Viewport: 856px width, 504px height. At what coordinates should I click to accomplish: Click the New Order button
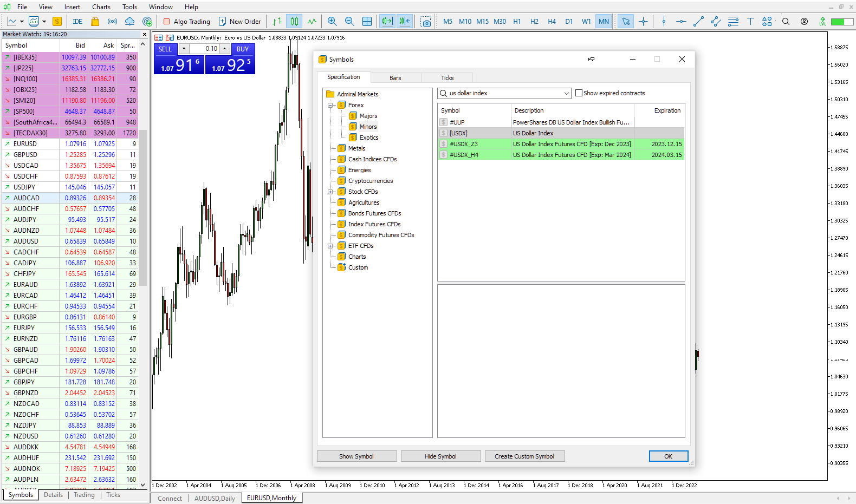(239, 22)
